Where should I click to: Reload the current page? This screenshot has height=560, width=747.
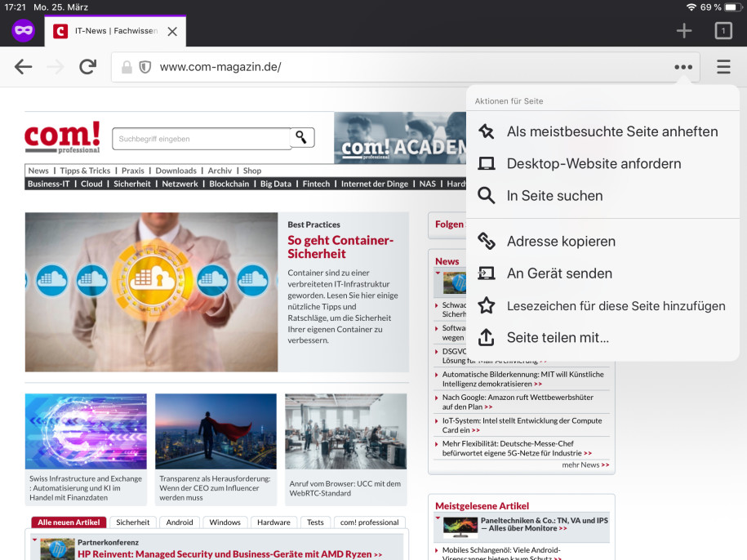tap(87, 67)
